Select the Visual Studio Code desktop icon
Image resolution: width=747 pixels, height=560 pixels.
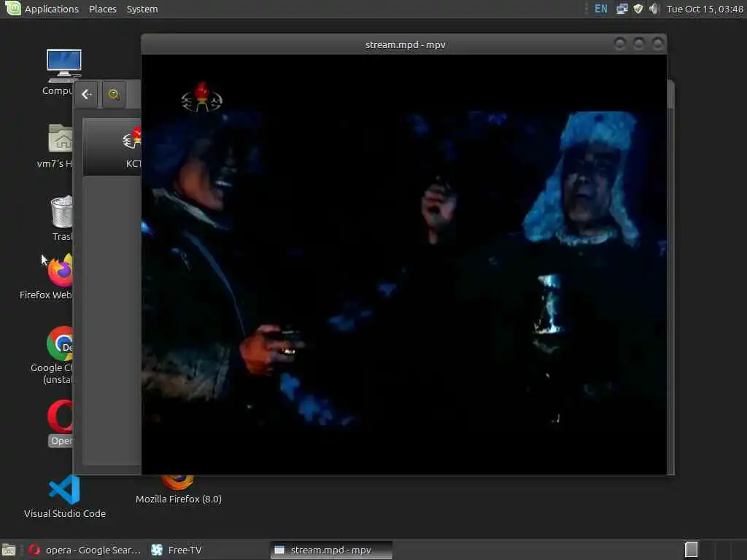tap(65, 496)
